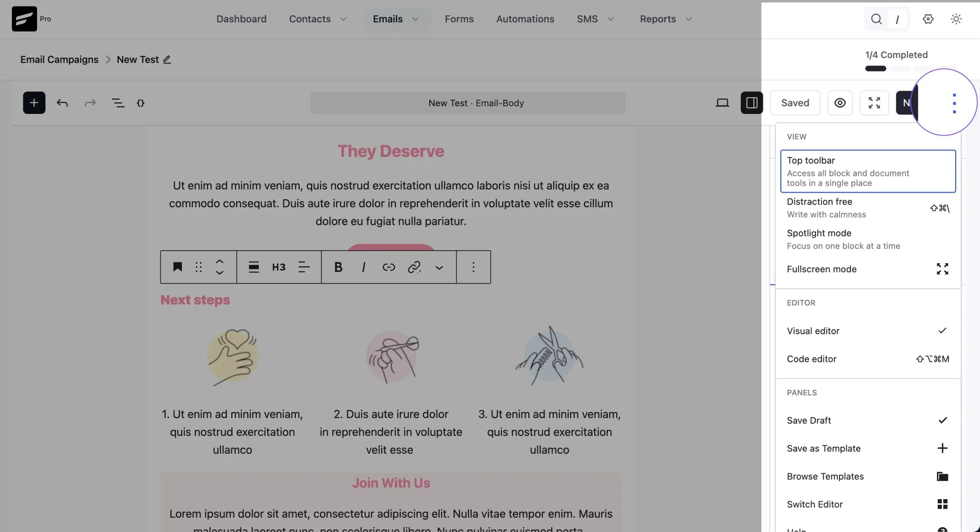Open the document overview list icon
This screenshot has width=980, height=532.
[118, 102]
